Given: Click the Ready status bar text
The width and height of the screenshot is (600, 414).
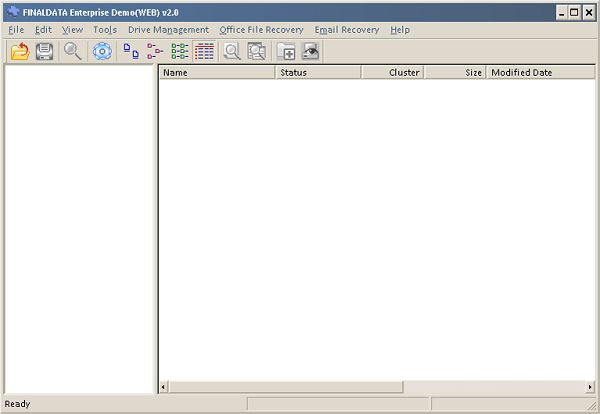Looking at the screenshot, I should click(17, 404).
